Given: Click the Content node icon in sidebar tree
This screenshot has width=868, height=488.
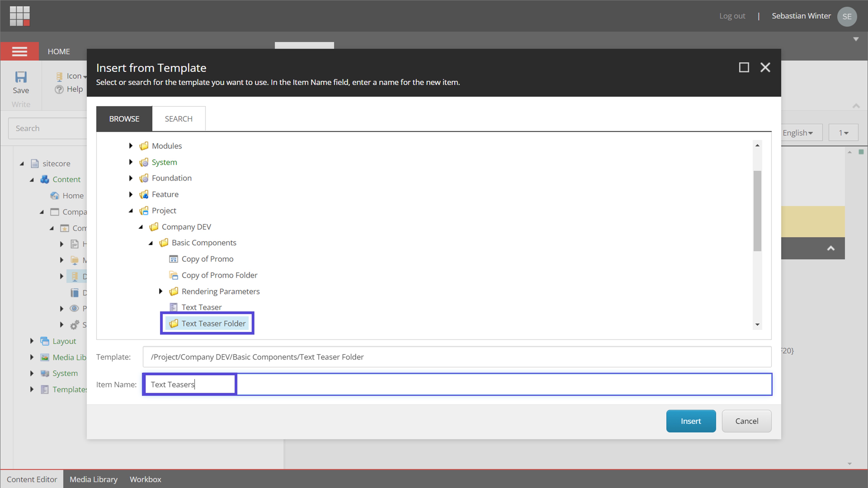Looking at the screenshot, I should 45,179.
